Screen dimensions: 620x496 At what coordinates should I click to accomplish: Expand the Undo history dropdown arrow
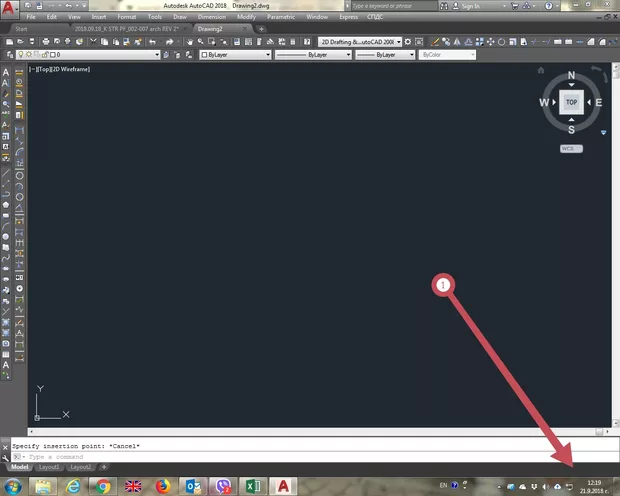pyautogui.click(x=161, y=42)
